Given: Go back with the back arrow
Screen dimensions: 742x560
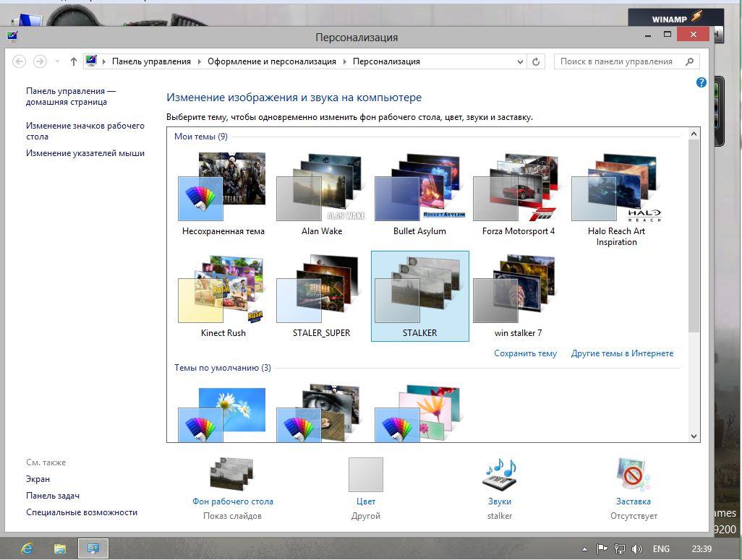Looking at the screenshot, I should [19, 61].
